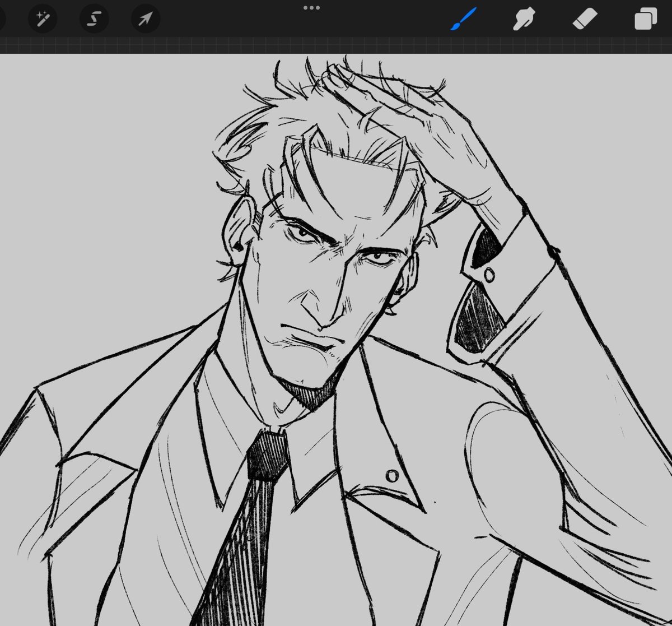Open the Adjustments magic wand menu
Screen dimensions: 672x626
43,20
